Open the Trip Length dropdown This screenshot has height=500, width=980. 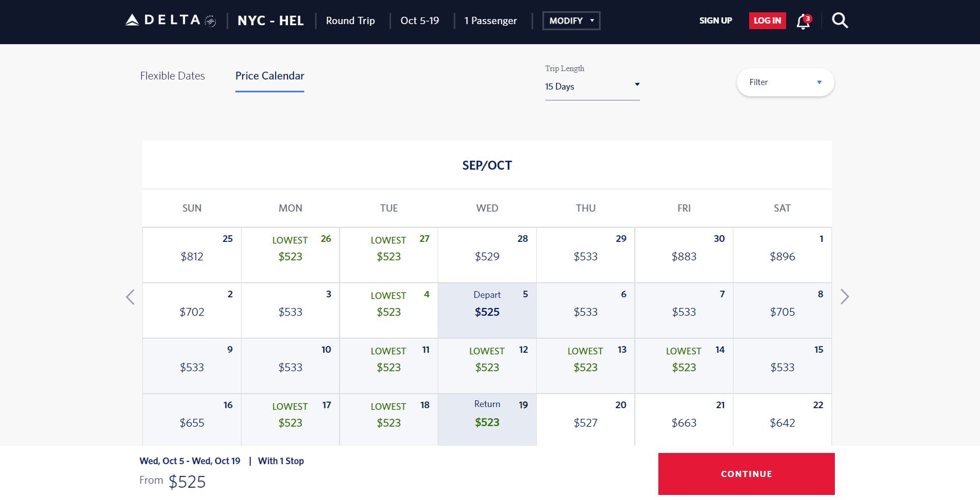pos(592,86)
